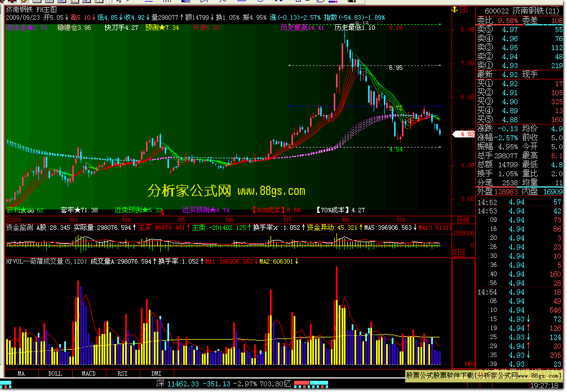
Task: Click the l08 month marker on time axis
Action: pyautogui.click(x=345, y=220)
